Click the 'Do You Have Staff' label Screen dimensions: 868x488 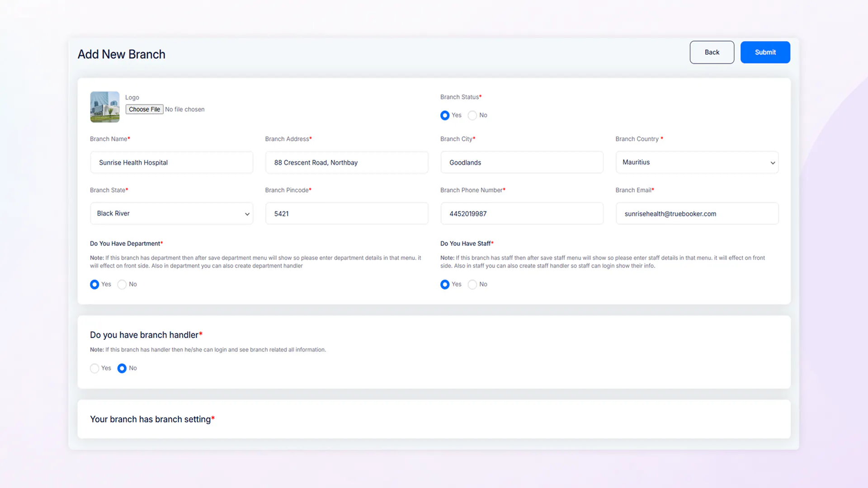tap(467, 244)
